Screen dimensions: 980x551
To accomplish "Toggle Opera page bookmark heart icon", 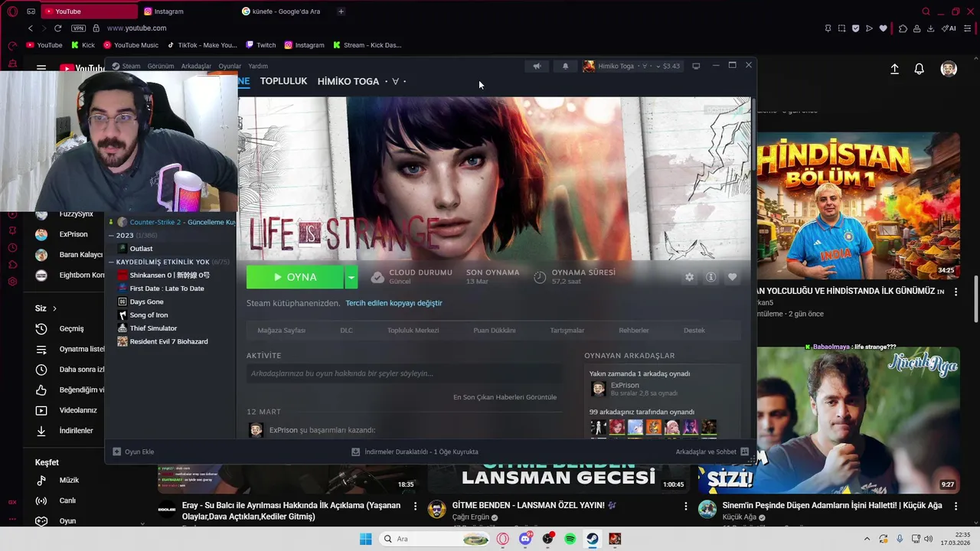I will pyautogui.click(x=883, y=28).
